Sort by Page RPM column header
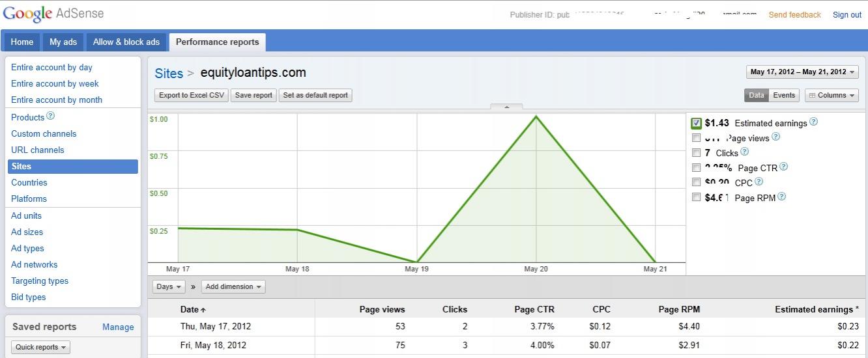This screenshot has width=868, height=358. [678, 309]
